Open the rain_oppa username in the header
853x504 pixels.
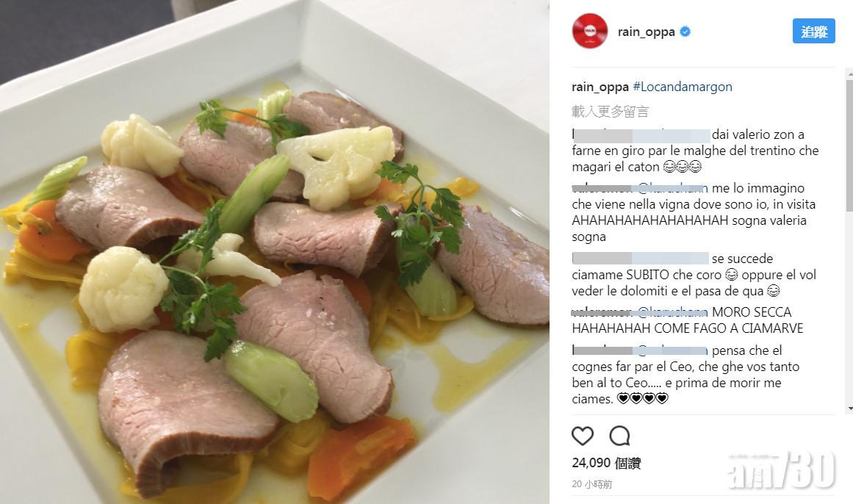647,32
